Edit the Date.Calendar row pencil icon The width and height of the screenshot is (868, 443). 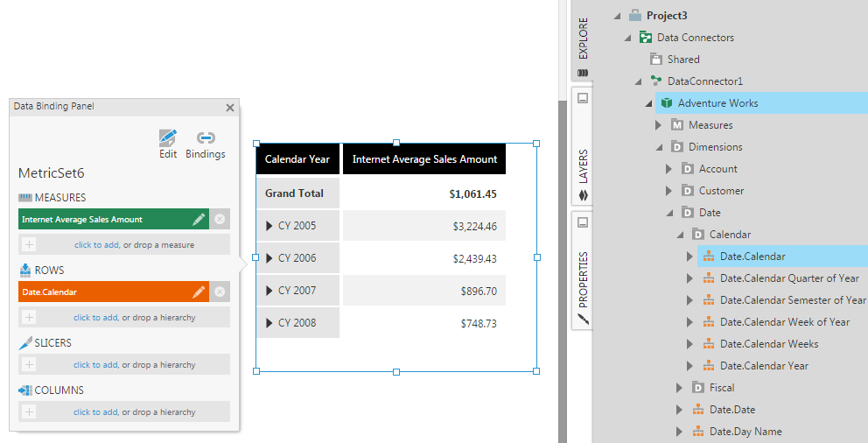[x=199, y=292]
